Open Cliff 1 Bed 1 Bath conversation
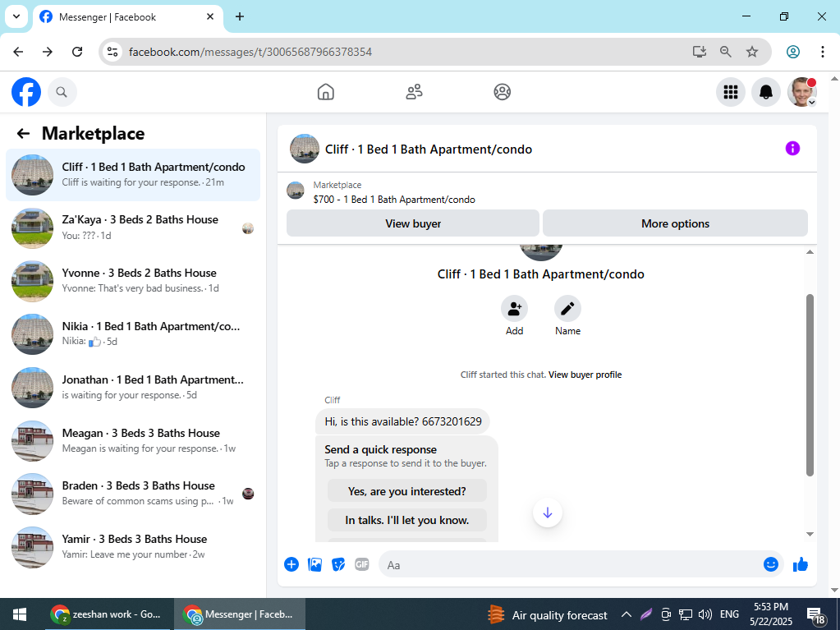The height and width of the screenshot is (630, 840). click(133, 175)
